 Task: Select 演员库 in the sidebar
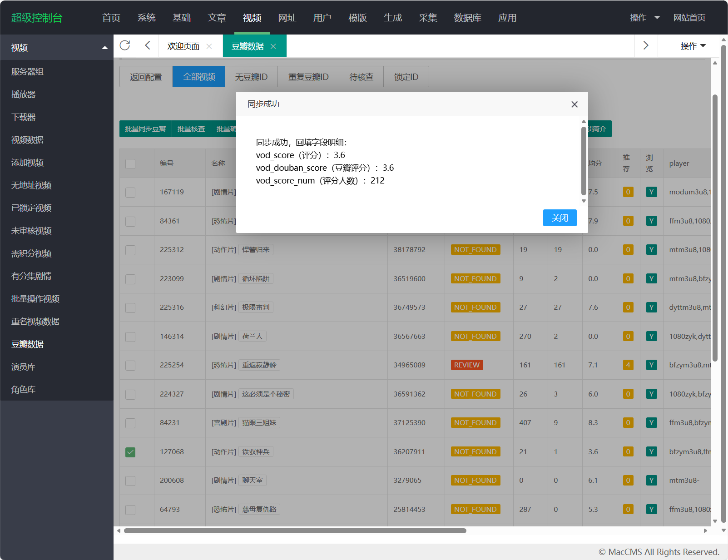point(24,367)
